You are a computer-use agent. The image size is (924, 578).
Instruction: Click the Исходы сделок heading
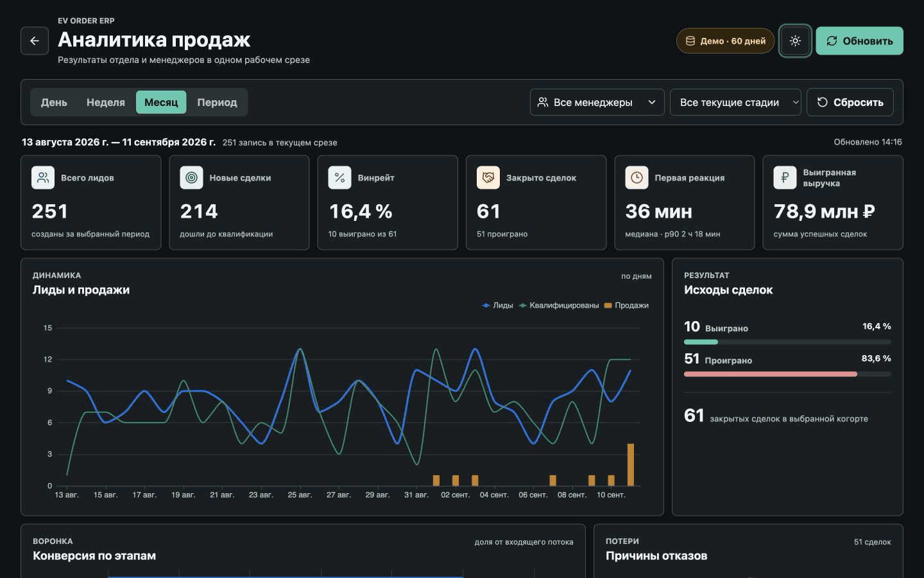pyautogui.click(x=728, y=290)
